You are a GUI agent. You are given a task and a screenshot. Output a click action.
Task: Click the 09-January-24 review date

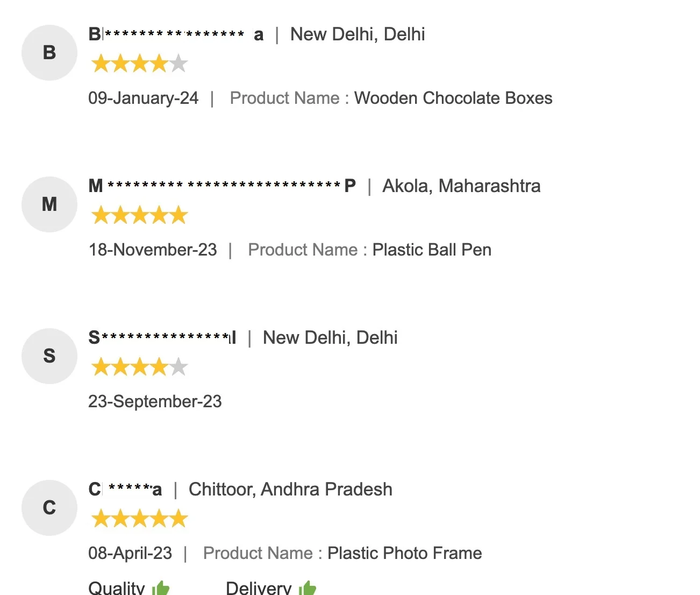click(x=143, y=98)
